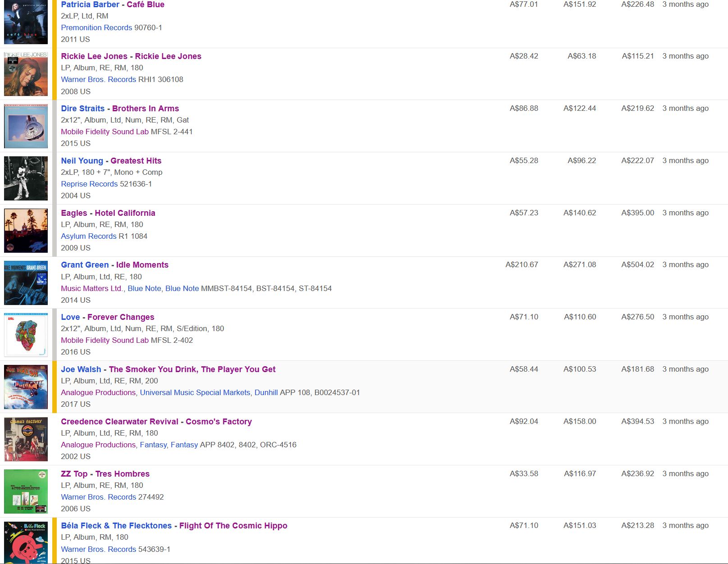Open the Flight Of The Cosmic Hippo release

coord(233,526)
